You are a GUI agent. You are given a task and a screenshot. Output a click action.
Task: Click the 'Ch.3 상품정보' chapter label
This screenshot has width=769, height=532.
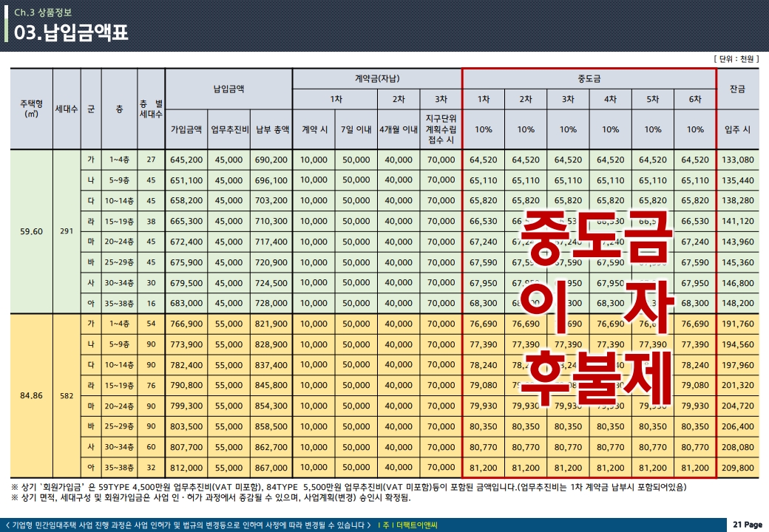pyautogui.click(x=43, y=13)
